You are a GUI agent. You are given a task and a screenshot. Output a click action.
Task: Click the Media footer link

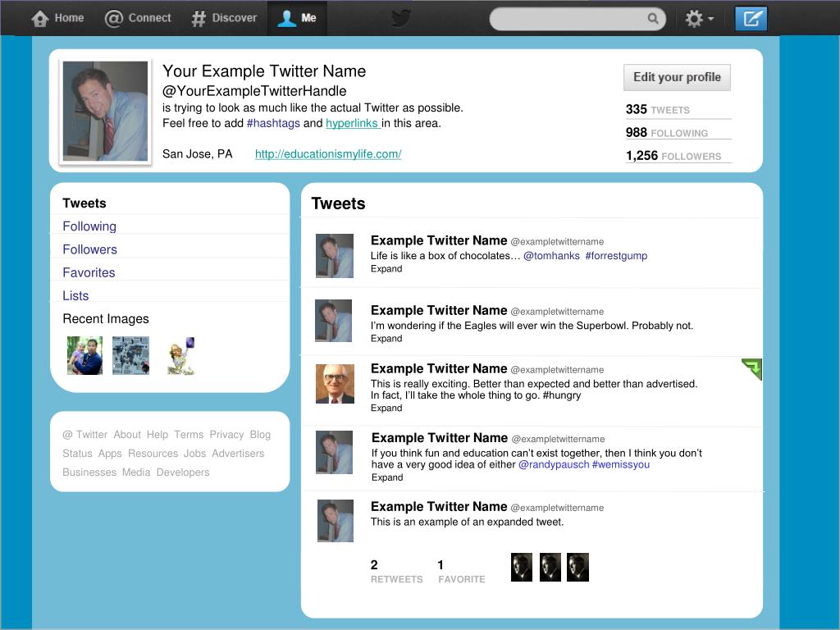(x=136, y=472)
